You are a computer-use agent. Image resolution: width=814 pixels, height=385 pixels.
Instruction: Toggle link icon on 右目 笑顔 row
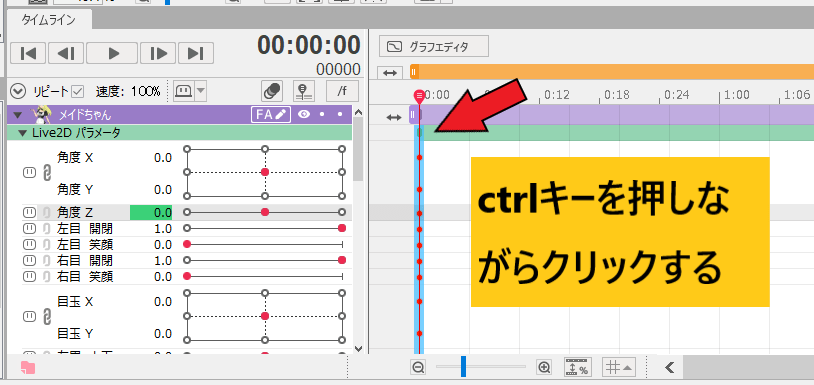click(x=46, y=277)
